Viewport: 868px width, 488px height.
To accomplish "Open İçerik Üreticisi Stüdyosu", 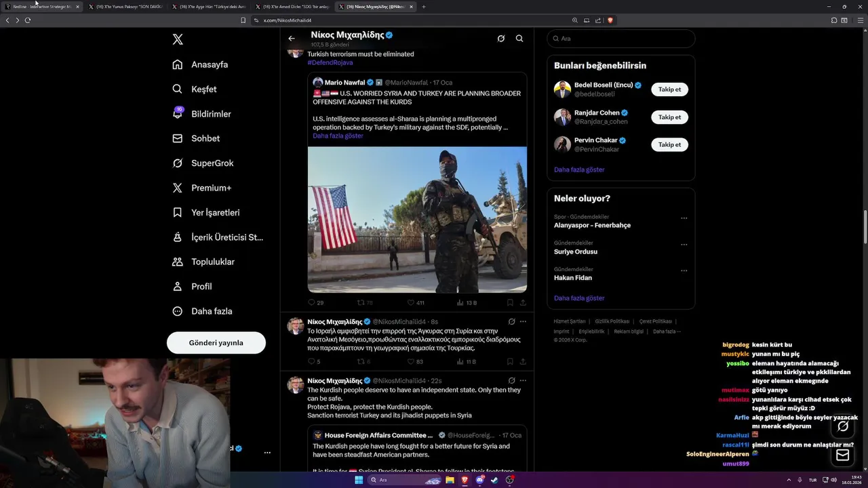I will click(218, 237).
